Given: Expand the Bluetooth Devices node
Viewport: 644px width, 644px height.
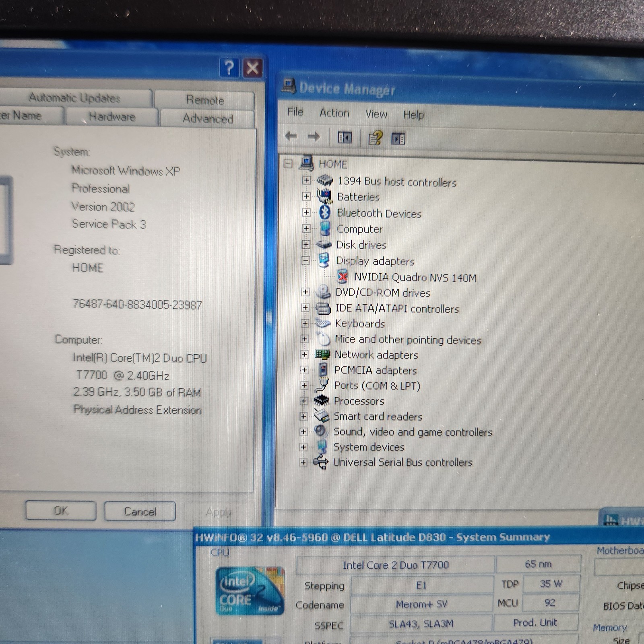Looking at the screenshot, I should tap(306, 213).
